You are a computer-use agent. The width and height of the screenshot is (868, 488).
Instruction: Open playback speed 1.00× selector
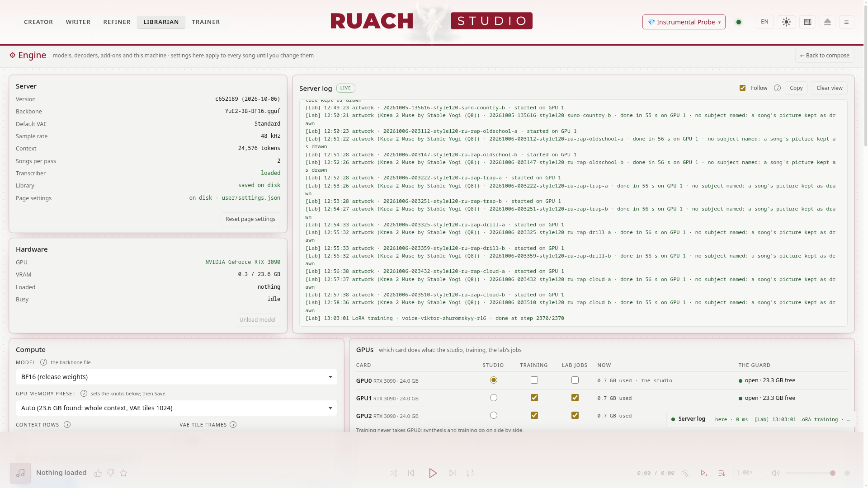click(744, 473)
